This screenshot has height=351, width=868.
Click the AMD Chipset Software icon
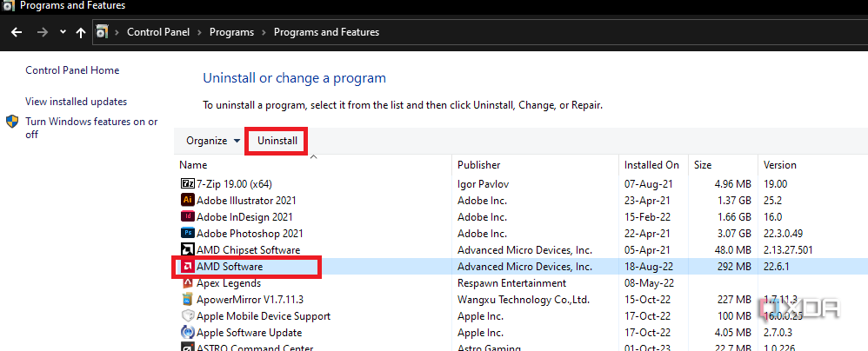[187, 250]
